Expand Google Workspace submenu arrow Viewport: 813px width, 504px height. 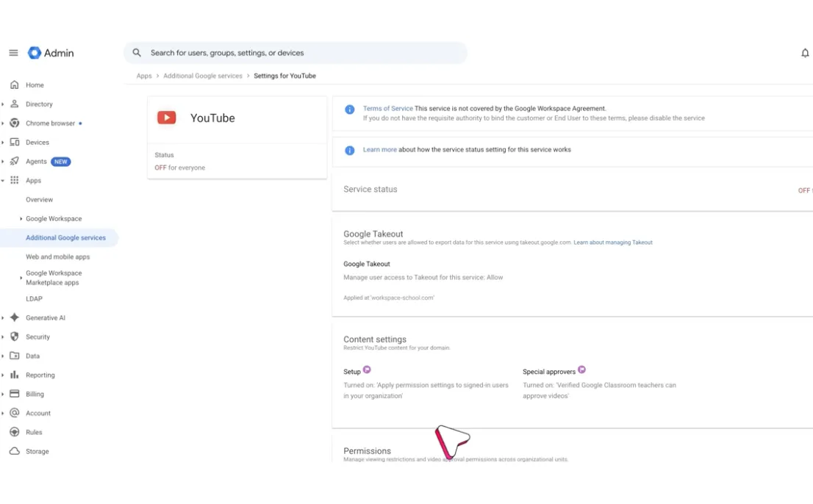pyautogui.click(x=21, y=219)
